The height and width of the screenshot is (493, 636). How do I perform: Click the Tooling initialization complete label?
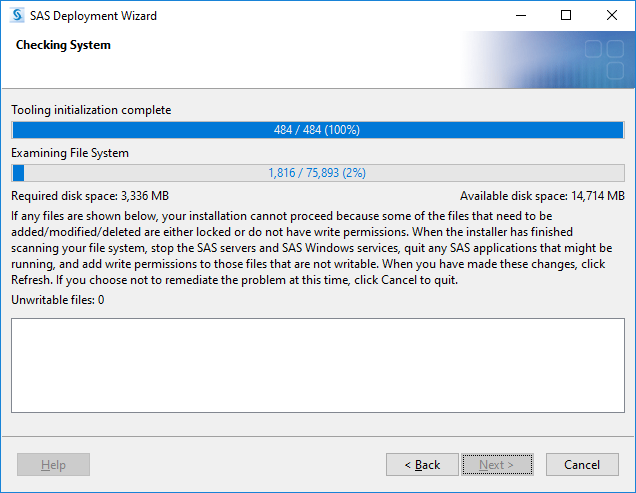(91, 110)
